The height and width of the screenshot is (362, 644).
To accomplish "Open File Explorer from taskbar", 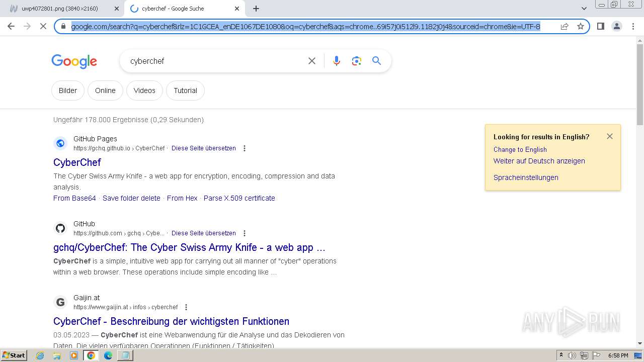I will click(x=57, y=355).
